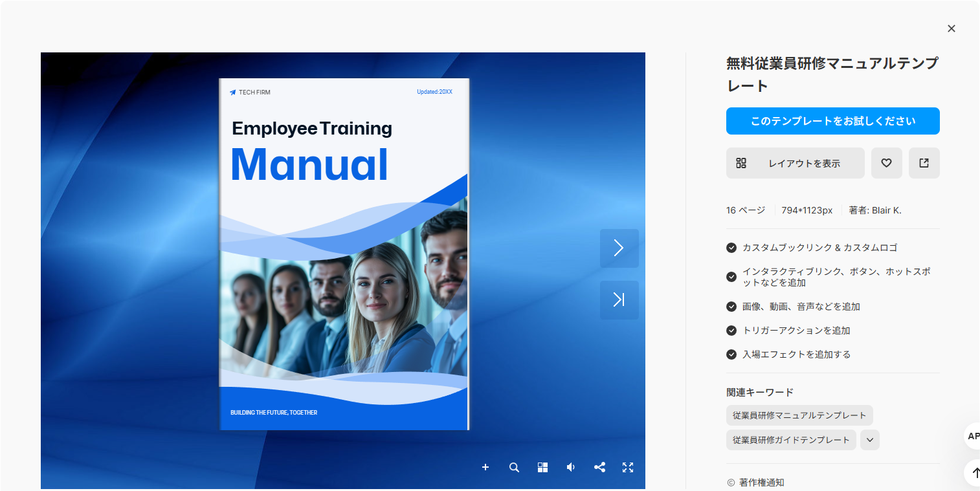Enter fullscreen mode with the expand icon
This screenshot has height=491, width=980.
coord(628,467)
